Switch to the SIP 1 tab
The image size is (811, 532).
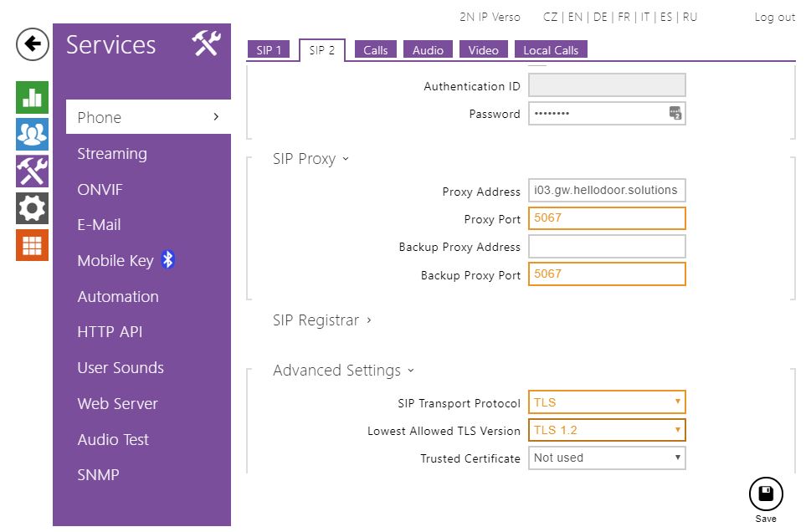[x=269, y=50]
